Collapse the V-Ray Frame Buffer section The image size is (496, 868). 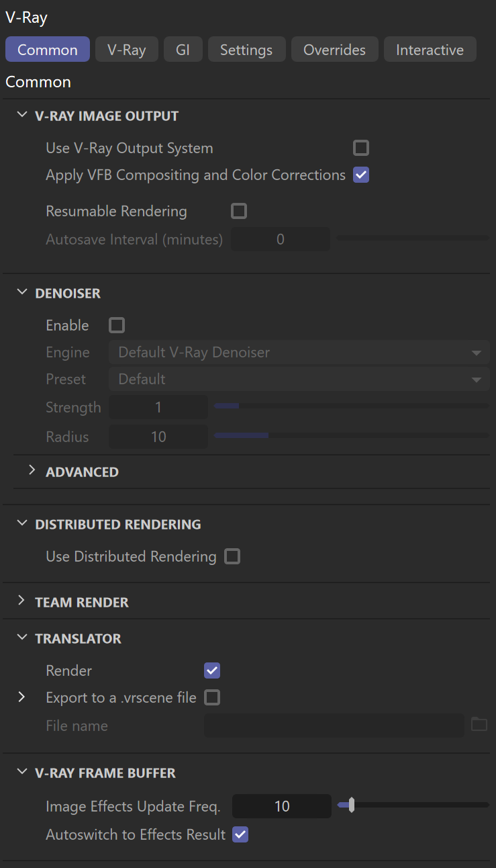click(x=21, y=773)
